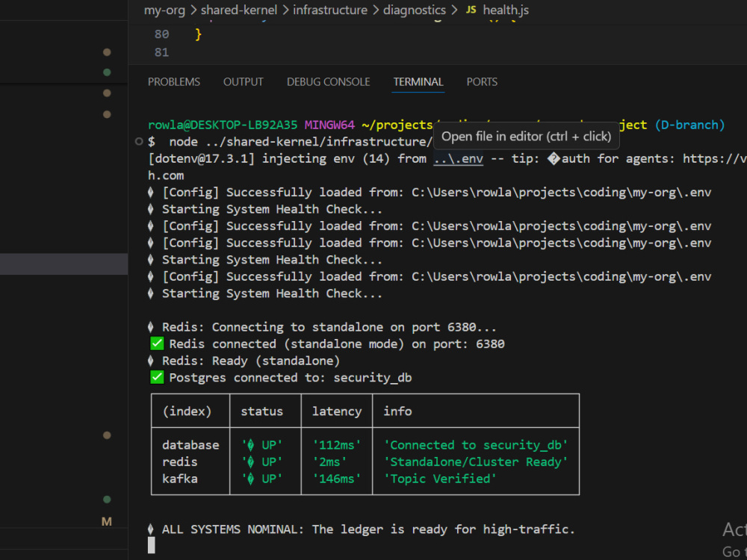Viewport: 747px width, 560px height.
Task: Click the 'latency' table header
Action: click(x=337, y=411)
